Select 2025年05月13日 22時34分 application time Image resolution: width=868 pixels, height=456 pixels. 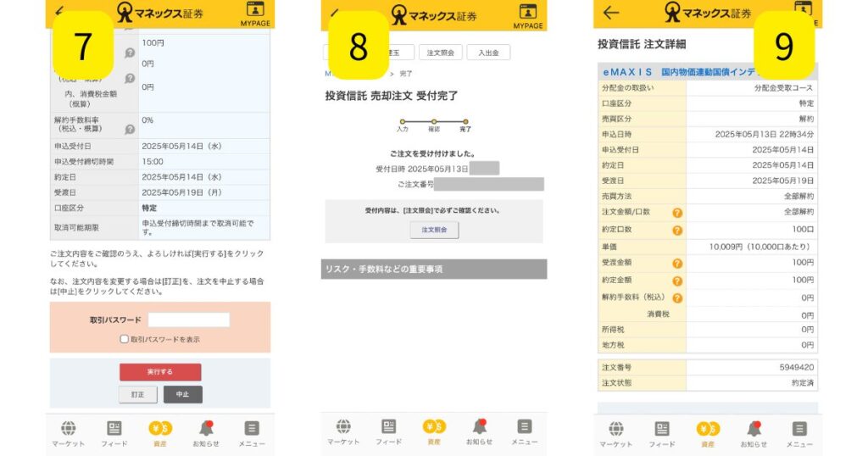tap(765, 135)
